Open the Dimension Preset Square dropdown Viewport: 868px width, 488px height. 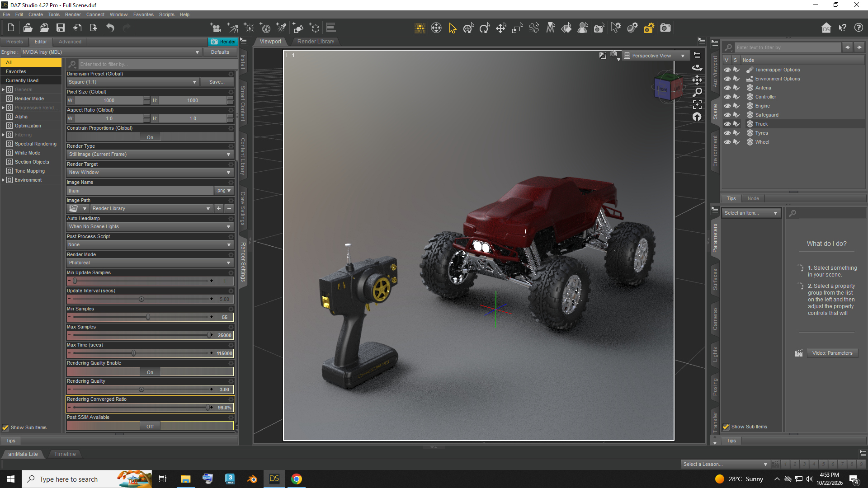pyautogui.click(x=132, y=82)
